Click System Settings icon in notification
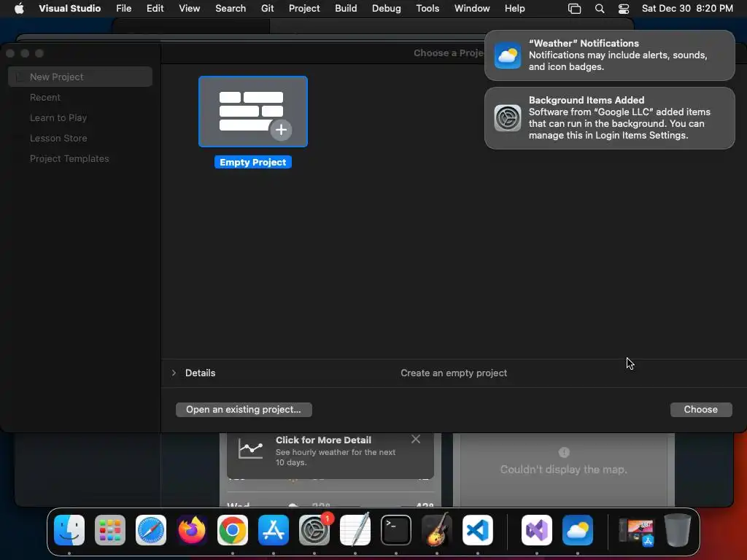747x560 pixels. tap(508, 118)
